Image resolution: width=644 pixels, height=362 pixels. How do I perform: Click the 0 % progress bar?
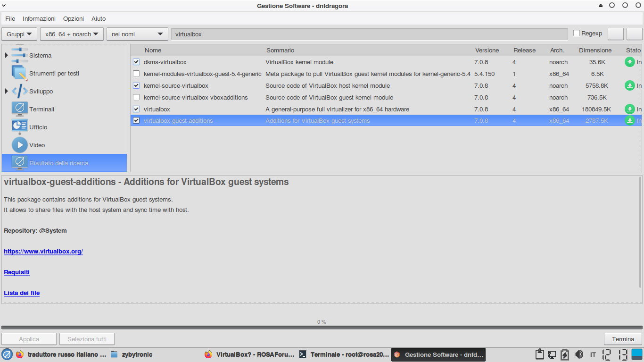(x=322, y=327)
